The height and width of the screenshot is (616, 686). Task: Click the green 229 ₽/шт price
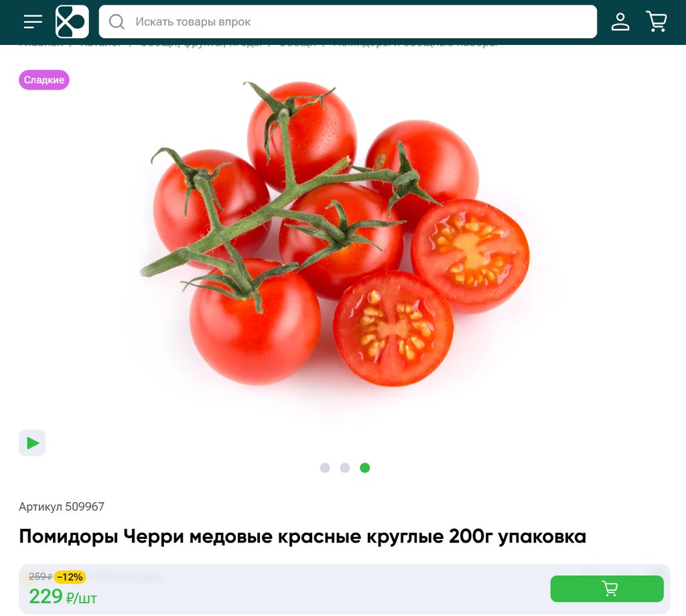pos(62,597)
